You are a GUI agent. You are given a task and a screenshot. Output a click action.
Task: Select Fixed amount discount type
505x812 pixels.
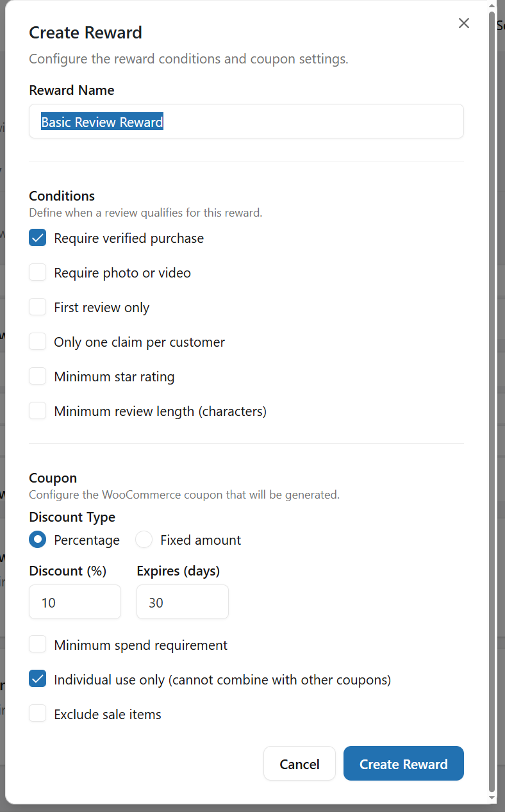[x=144, y=540]
